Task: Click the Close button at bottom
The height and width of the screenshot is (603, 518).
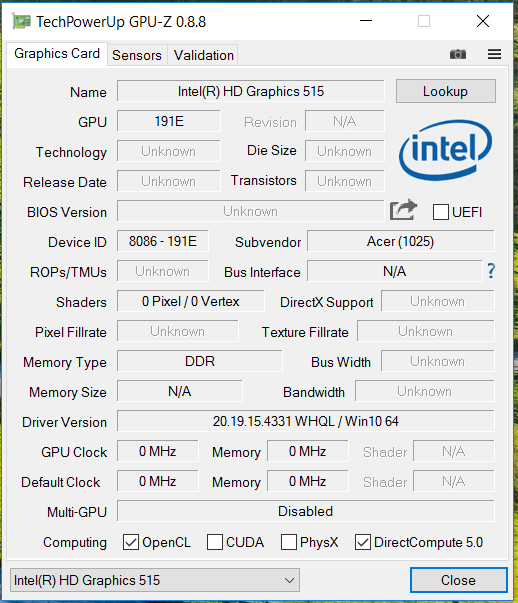Action: click(x=458, y=580)
